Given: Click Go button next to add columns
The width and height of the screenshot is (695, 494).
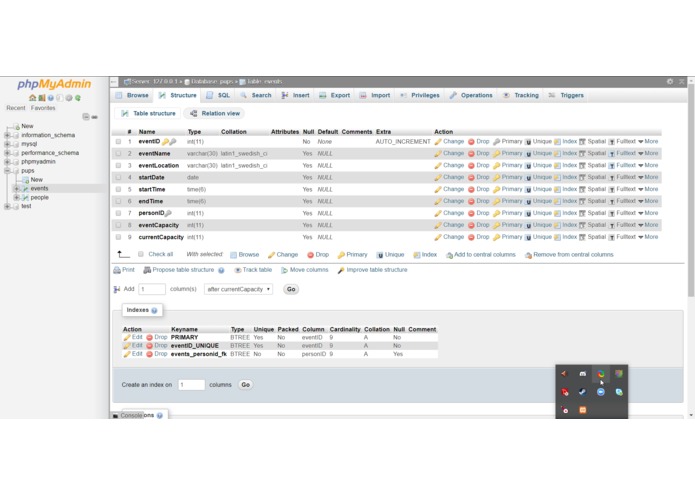Looking at the screenshot, I should point(291,289).
